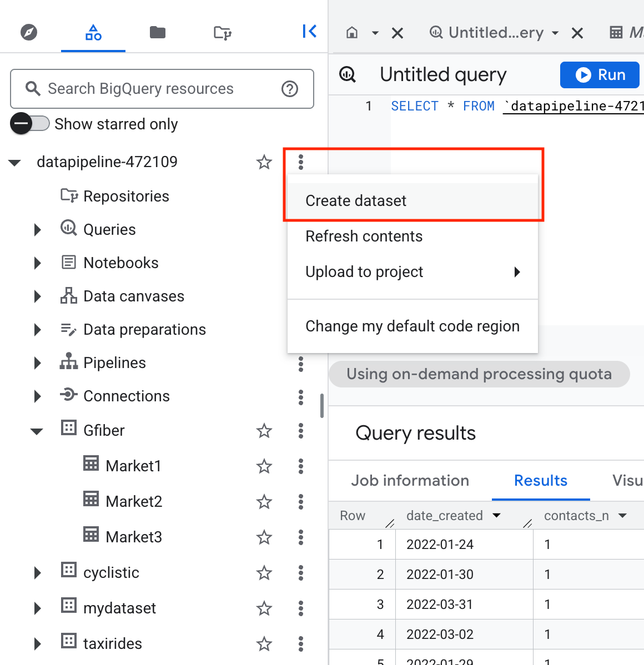
Task: Open Upload to project submenu
Action: click(x=412, y=272)
